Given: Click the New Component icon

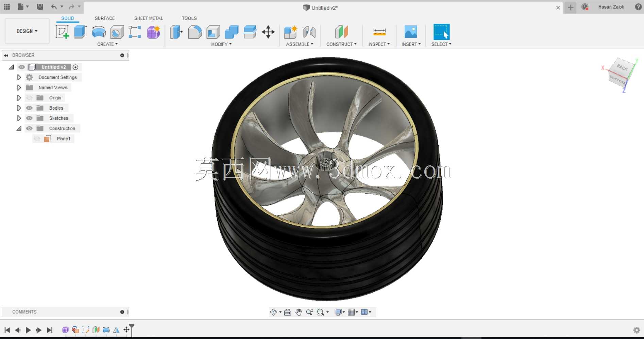Looking at the screenshot, I should click(x=291, y=32).
